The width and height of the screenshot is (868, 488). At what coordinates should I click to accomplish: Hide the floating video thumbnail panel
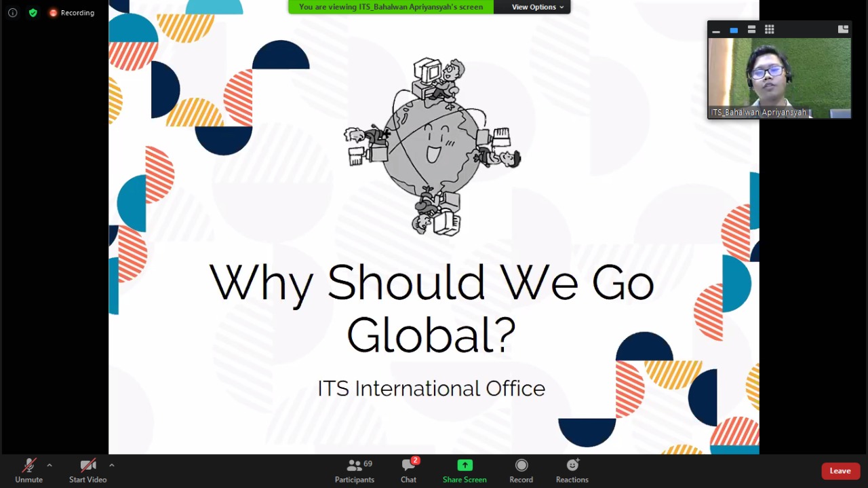pyautogui.click(x=716, y=31)
